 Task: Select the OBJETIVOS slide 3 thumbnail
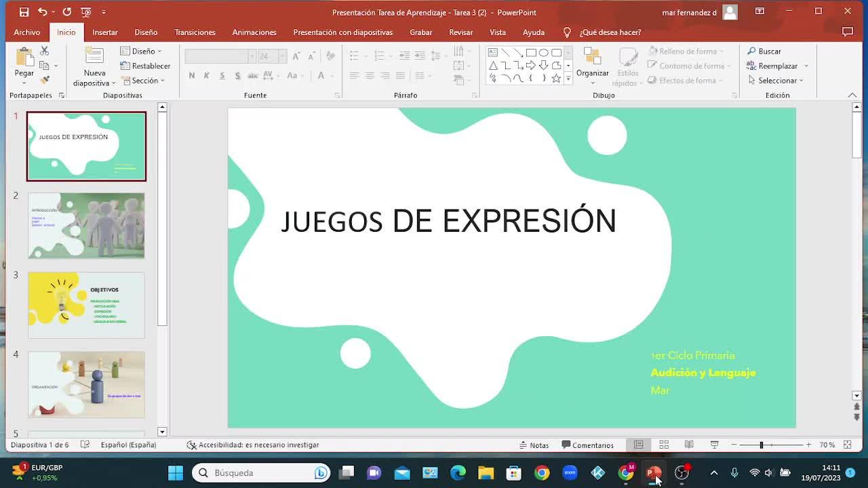click(86, 305)
